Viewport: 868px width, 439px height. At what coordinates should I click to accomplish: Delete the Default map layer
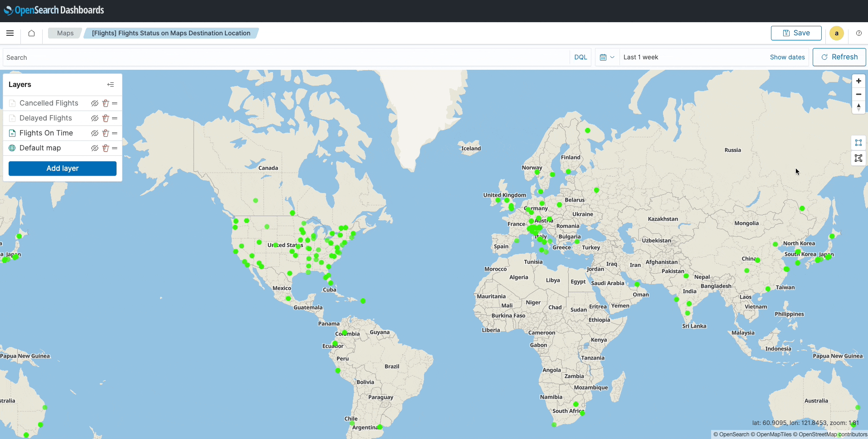coord(105,148)
